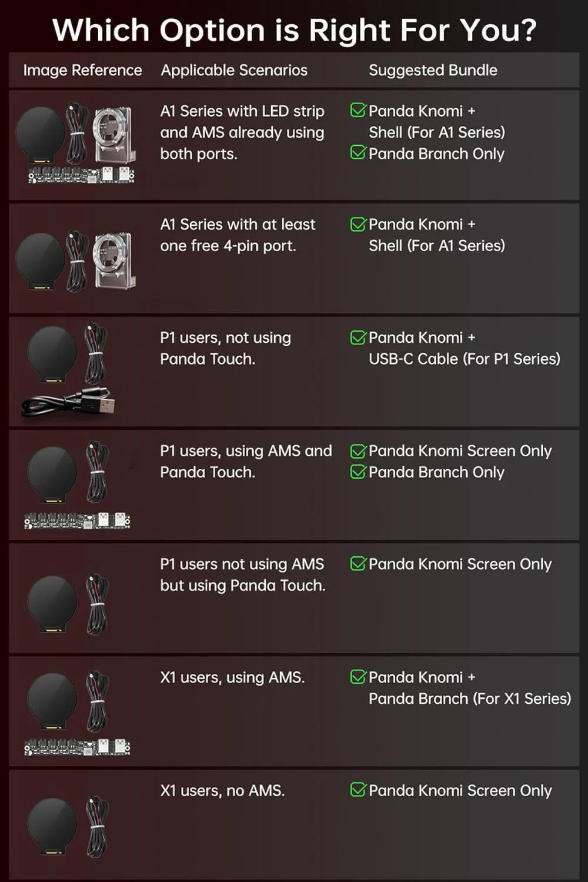Viewport: 588px width, 882px height.
Task: Click the Panda Branch board in the P1 AMS and Panda Touch row
Action: pos(77,520)
